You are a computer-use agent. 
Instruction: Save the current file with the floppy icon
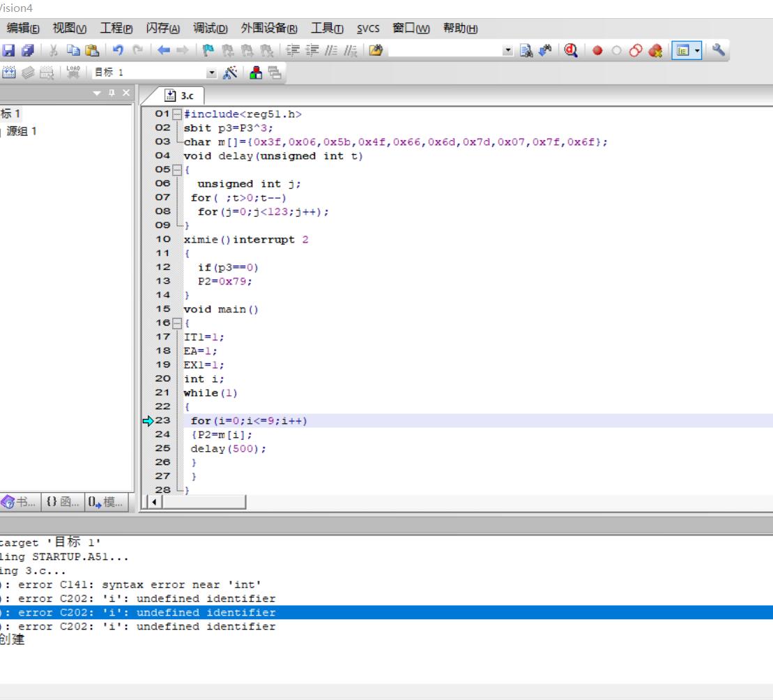coord(8,50)
